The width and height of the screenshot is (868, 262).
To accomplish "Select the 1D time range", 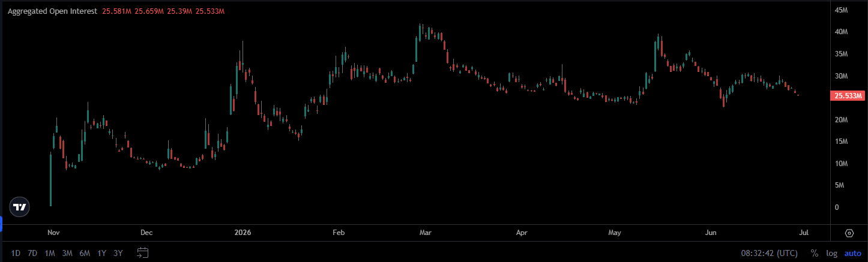I will tap(16, 253).
